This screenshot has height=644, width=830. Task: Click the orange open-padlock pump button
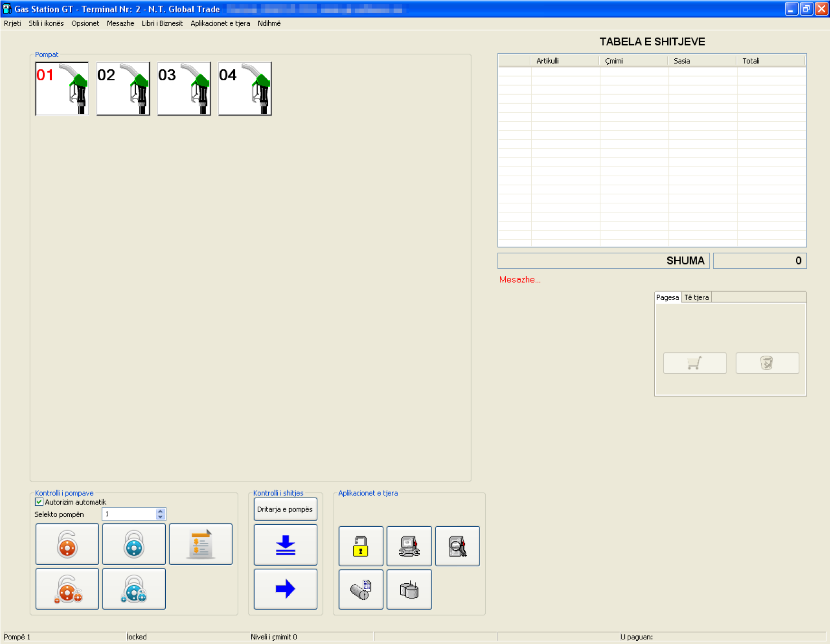[67, 544]
